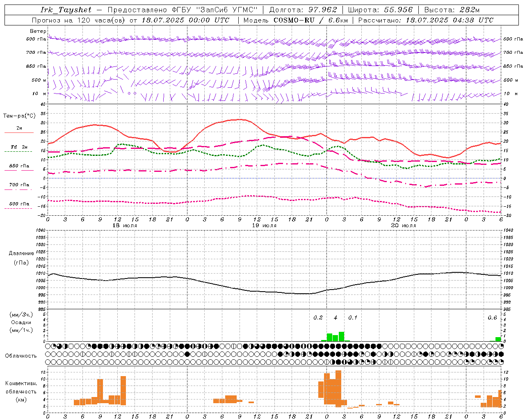
Task: Click the '19 июля' date label
Action: pyautogui.click(x=264, y=226)
